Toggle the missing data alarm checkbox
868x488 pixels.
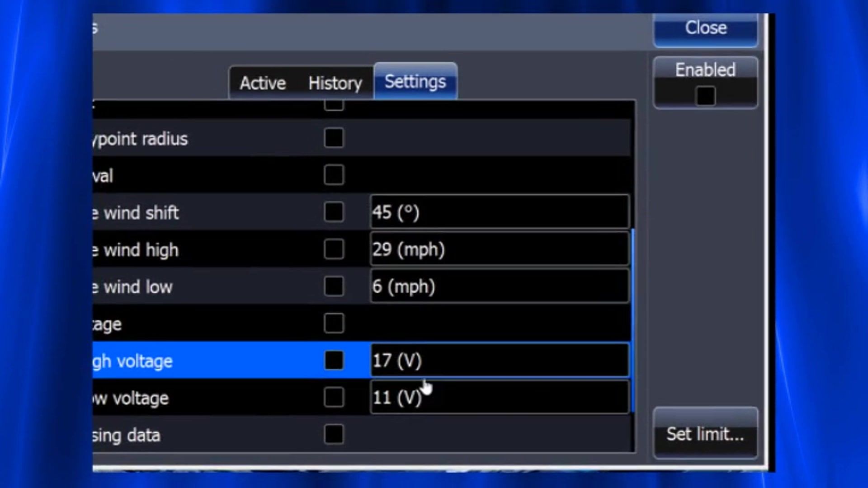point(334,434)
